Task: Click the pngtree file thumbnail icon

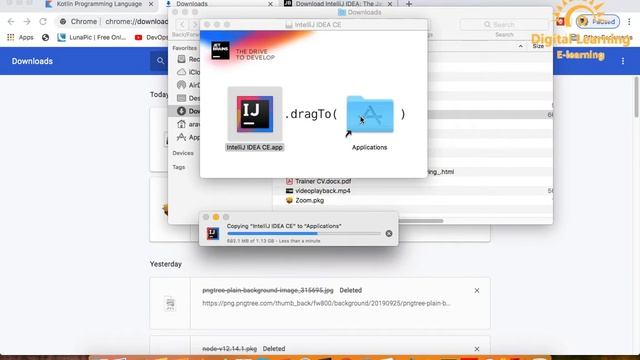Action: coord(170,303)
